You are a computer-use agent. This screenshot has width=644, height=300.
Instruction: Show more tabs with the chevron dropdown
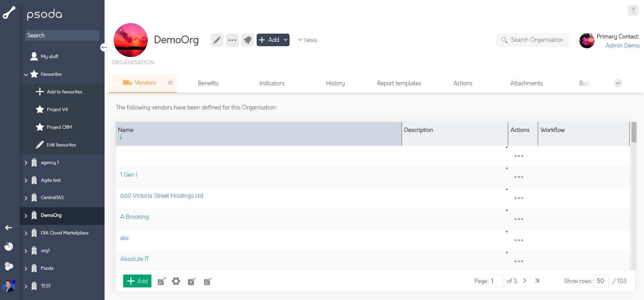(618, 83)
